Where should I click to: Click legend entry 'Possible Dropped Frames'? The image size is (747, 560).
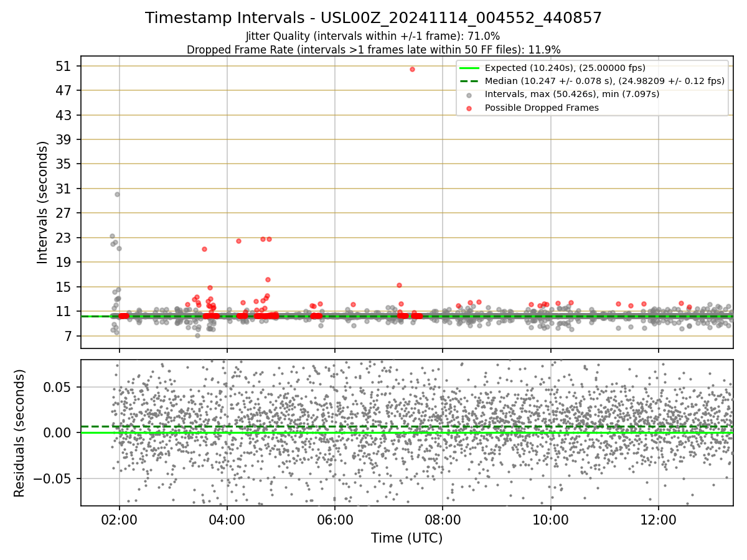pyautogui.click(x=542, y=108)
